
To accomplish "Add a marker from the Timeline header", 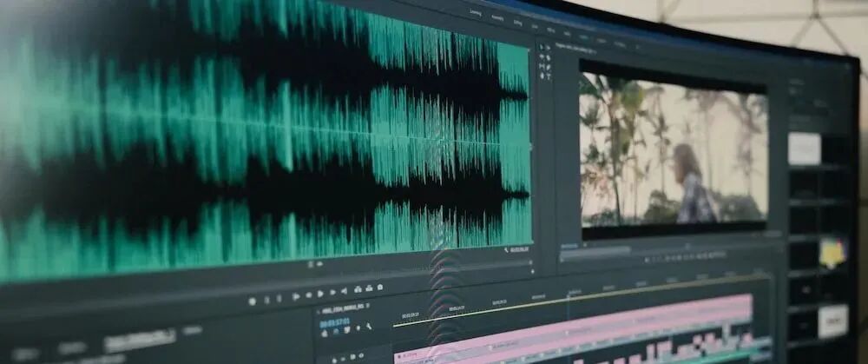I will (x=358, y=328).
